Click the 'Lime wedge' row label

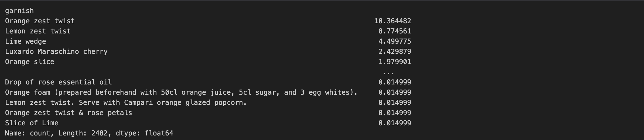click(x=26, y=41)
